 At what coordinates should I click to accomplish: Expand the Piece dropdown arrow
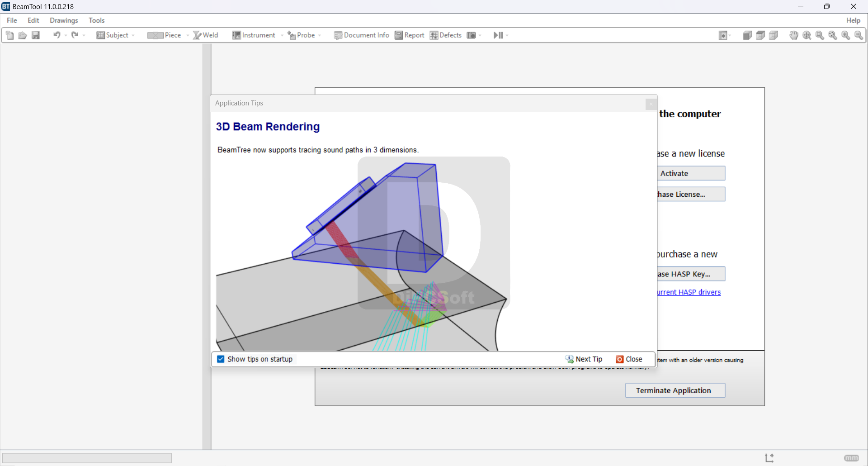188,35
